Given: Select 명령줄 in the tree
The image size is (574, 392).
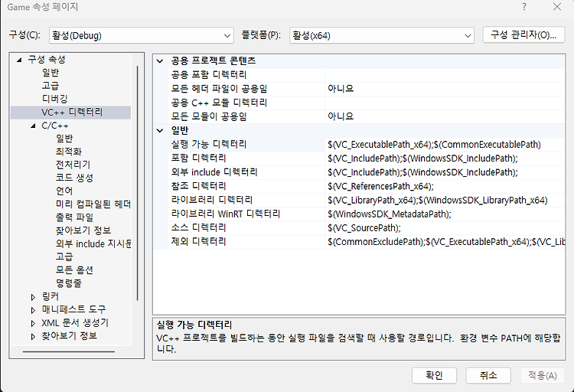Looking at the screenshot, I should (x=68, y=283).
